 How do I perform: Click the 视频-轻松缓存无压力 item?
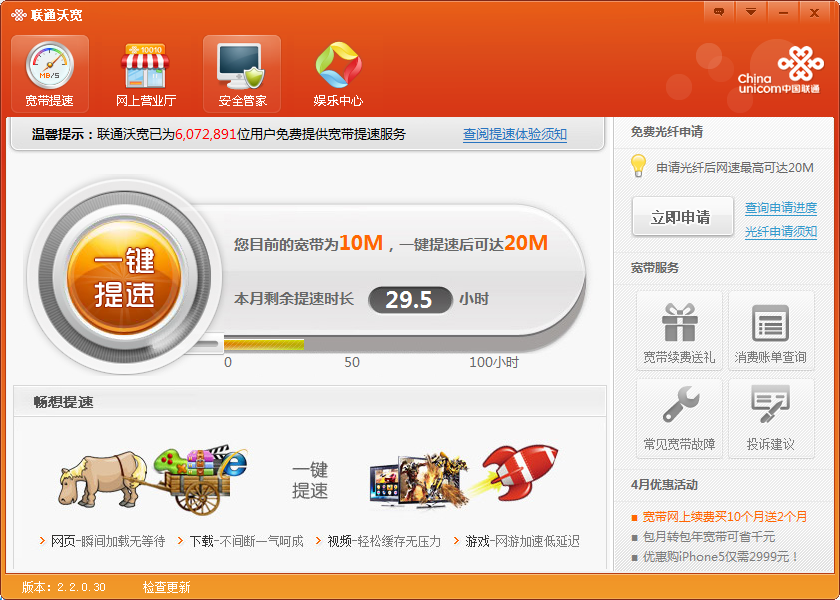click(x=384, y=541)
